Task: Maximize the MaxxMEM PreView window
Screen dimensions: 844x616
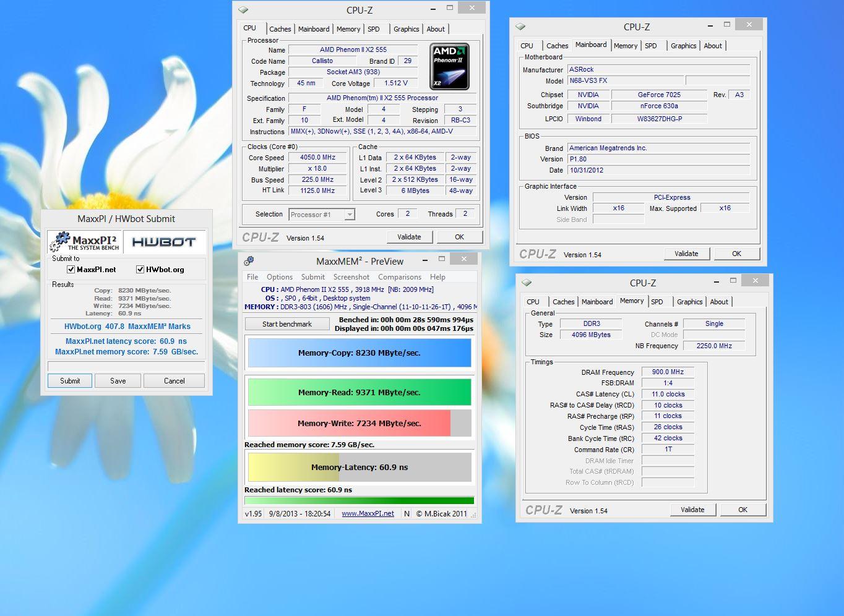Action: pyautogui.click(x=442, y=259)
